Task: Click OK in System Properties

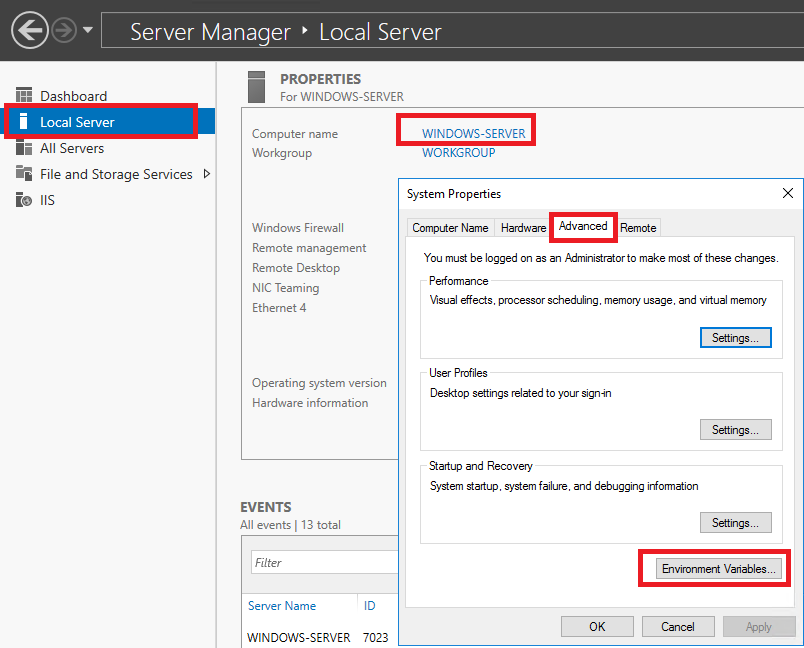Action: pos(597,626)
